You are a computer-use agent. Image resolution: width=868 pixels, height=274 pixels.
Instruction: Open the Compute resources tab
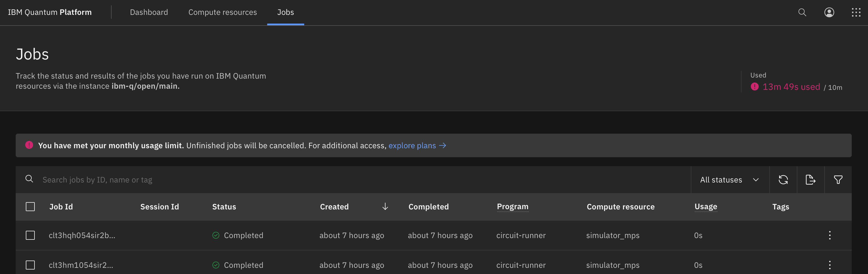tap(222, 12)
